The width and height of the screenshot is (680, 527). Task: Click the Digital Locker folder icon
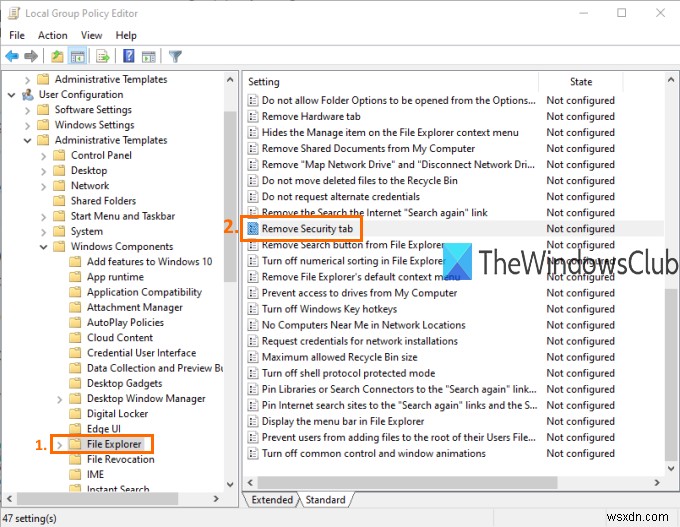coord(75,413)
